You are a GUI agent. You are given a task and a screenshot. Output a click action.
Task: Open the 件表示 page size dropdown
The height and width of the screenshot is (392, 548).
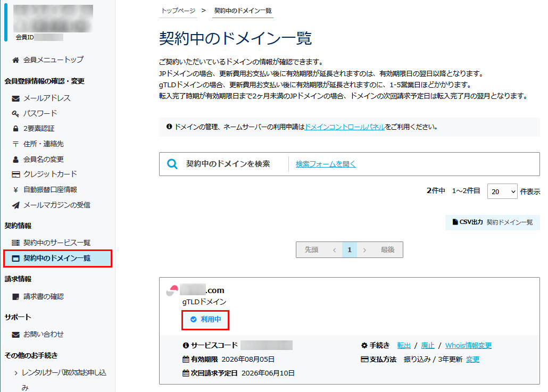[x=502, y=191]
